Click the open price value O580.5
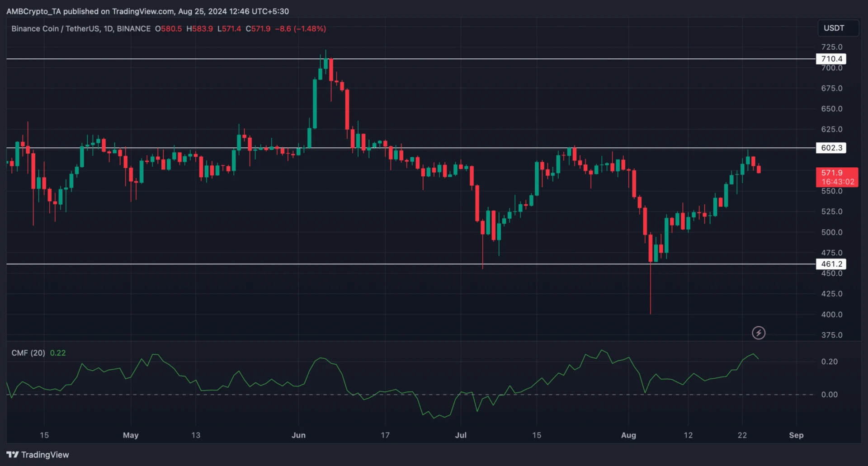 point(168,28)
